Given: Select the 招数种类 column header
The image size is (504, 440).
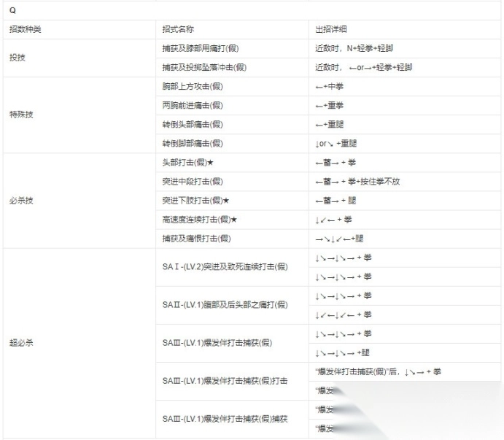Looking at the screenshot, I should [25, 29].
